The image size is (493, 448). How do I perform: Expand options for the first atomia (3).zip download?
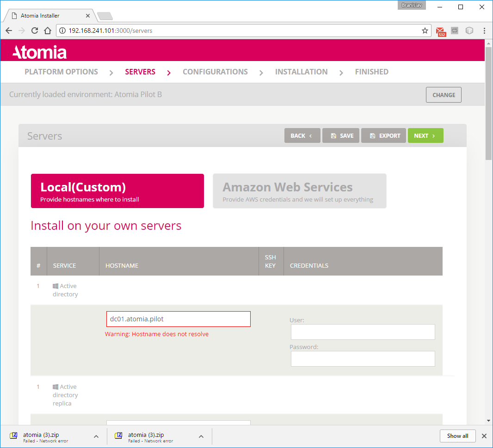[x=96, y=436]
